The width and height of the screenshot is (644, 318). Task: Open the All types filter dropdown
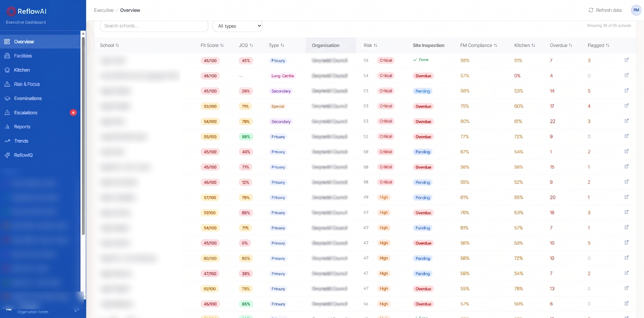pyautogui.click(x=238, y=26)
